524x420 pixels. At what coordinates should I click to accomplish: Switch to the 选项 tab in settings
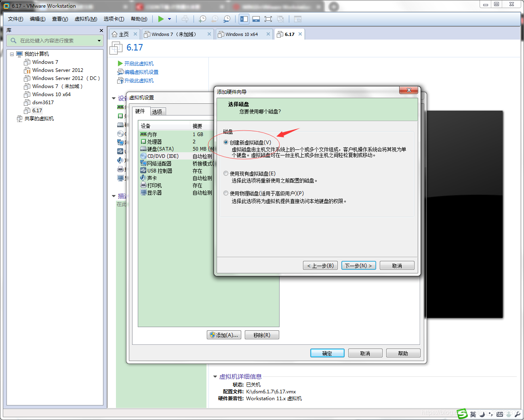click(157, 112)
